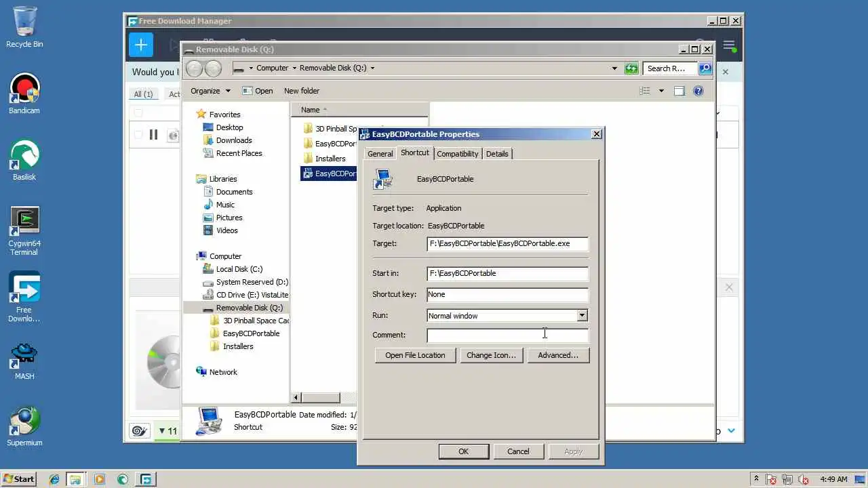Click OK in the Properties dialog

pos(463,451)
